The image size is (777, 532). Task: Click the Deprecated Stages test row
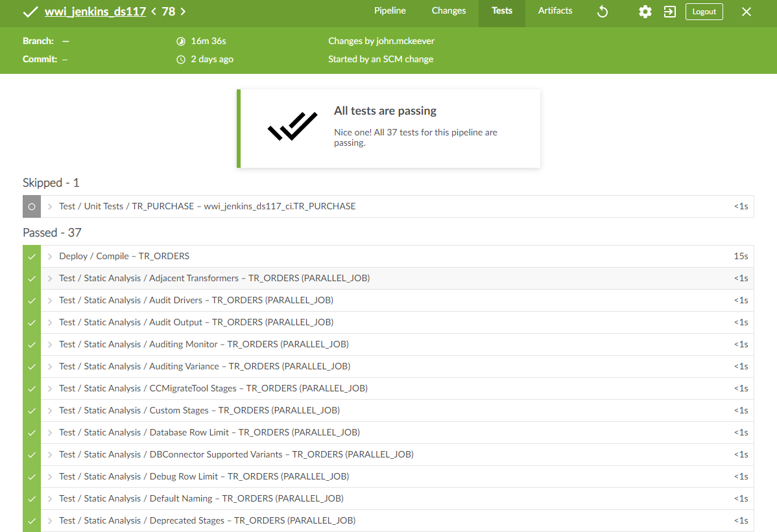[207, 520]
